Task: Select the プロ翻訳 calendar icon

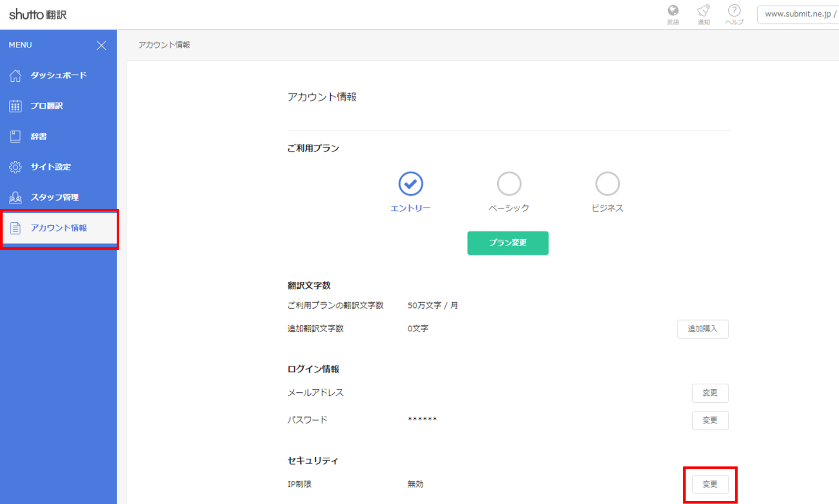Action: [x=15, y=106]
